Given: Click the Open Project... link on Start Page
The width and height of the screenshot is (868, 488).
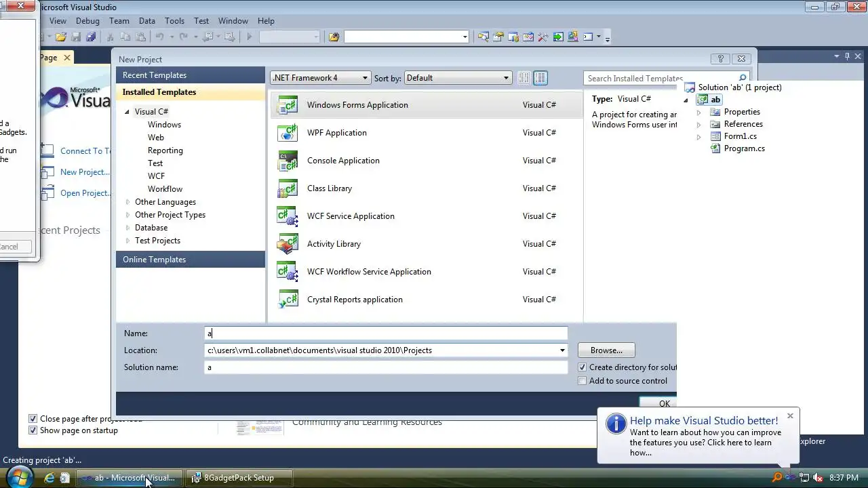Looking at the screenshot, I should pos(85,193).
